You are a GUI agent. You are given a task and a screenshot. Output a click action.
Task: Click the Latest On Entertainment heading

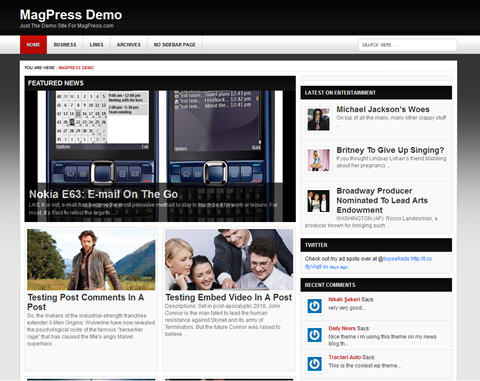click(x=340, y=93)
